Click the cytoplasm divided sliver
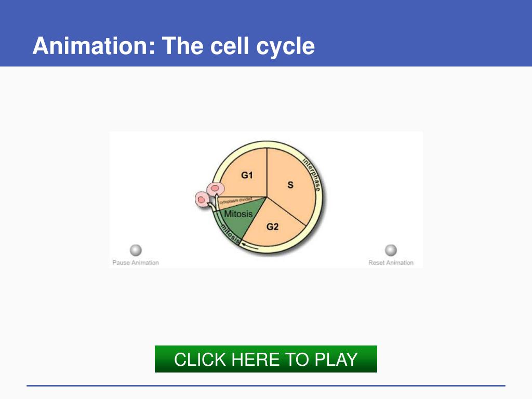532x399 pixels. [x=237, y=201]
